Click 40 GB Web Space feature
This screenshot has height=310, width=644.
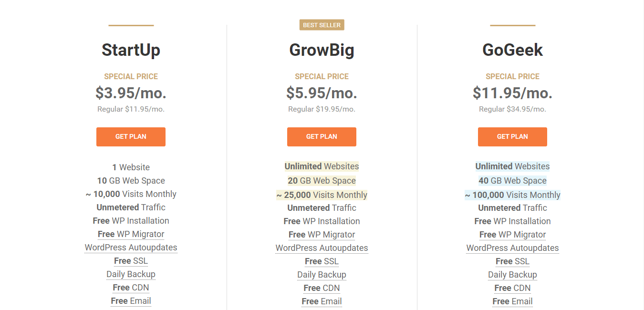pyautogui.click(x=512, y=181)
